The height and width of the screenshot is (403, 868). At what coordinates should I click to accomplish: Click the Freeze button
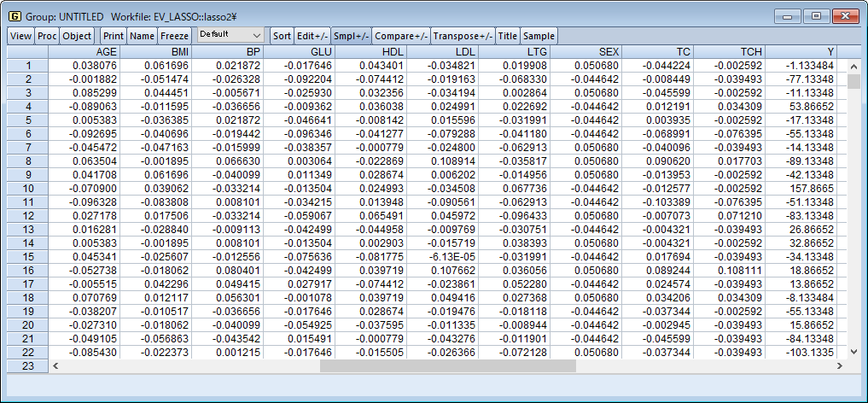pyautogui.click(x=174, y=36)
